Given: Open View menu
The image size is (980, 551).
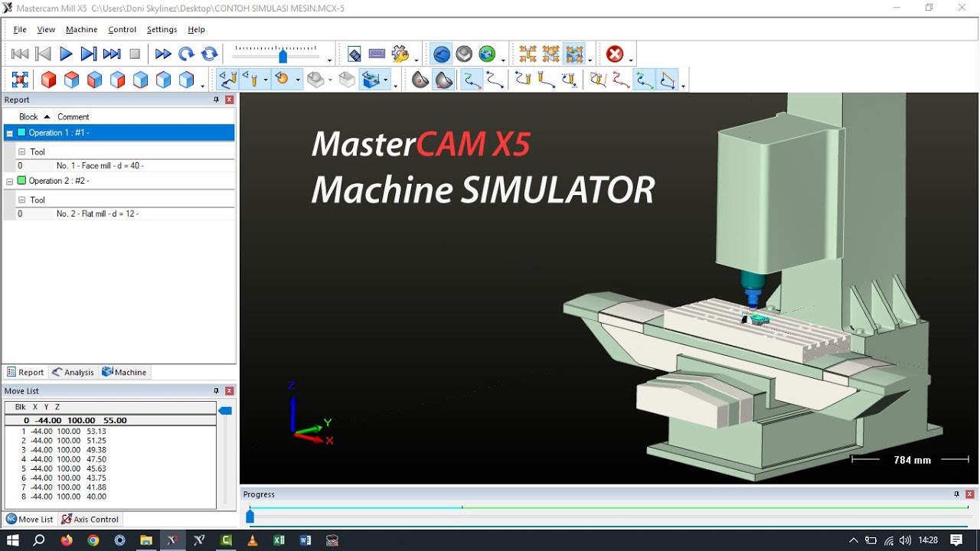Looking at the screenshot, I should click(46, 29).
